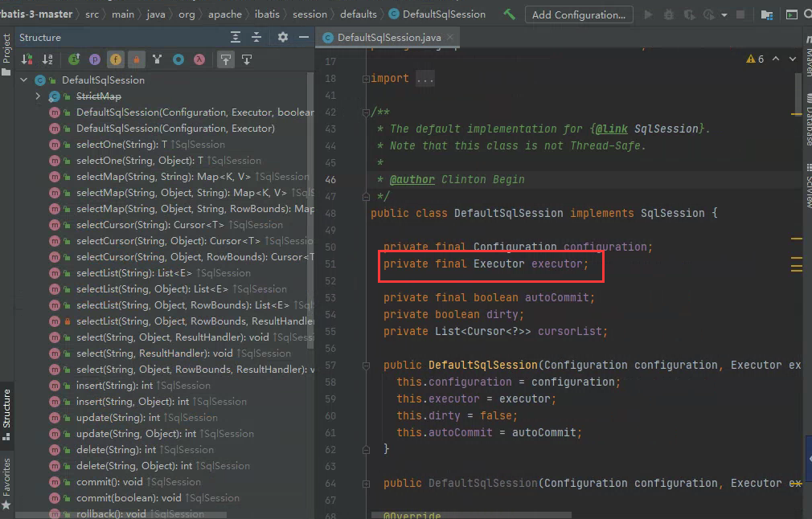
Task: Close DefaultSqlSession.java tab
Action: pyautogui.click(x=450, y=37)
